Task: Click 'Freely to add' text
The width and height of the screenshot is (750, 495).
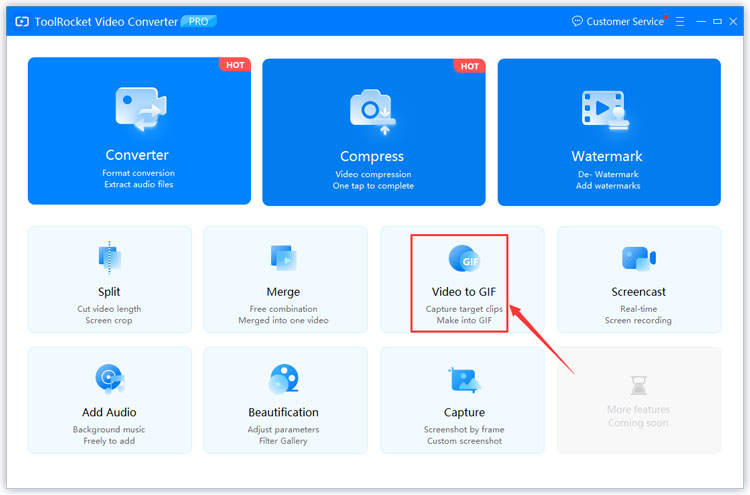Action: [109, 441]
